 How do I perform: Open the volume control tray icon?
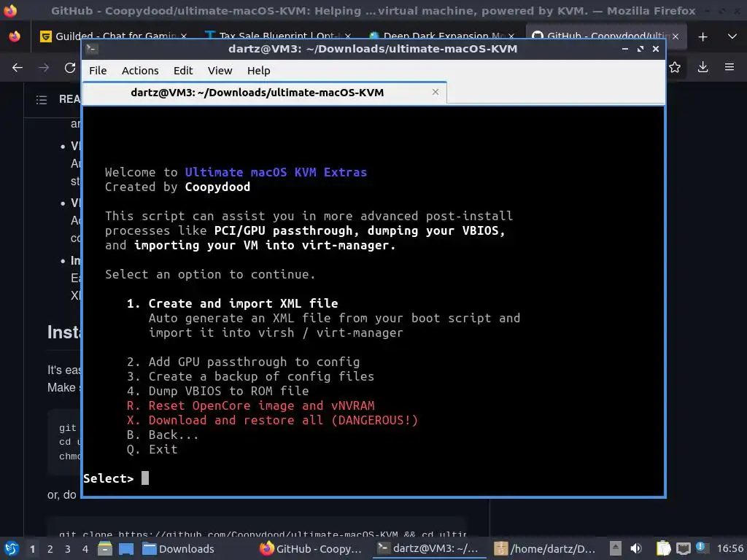click(x=636, y=548)
